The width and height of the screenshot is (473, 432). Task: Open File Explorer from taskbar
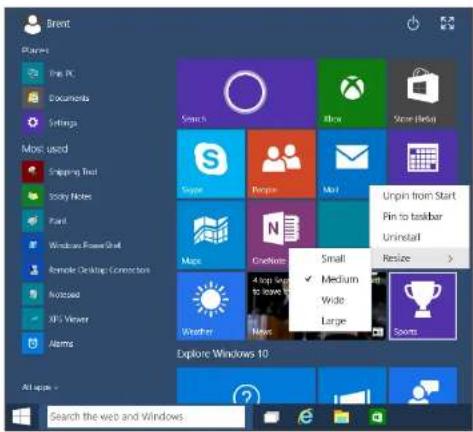(341, 417)
